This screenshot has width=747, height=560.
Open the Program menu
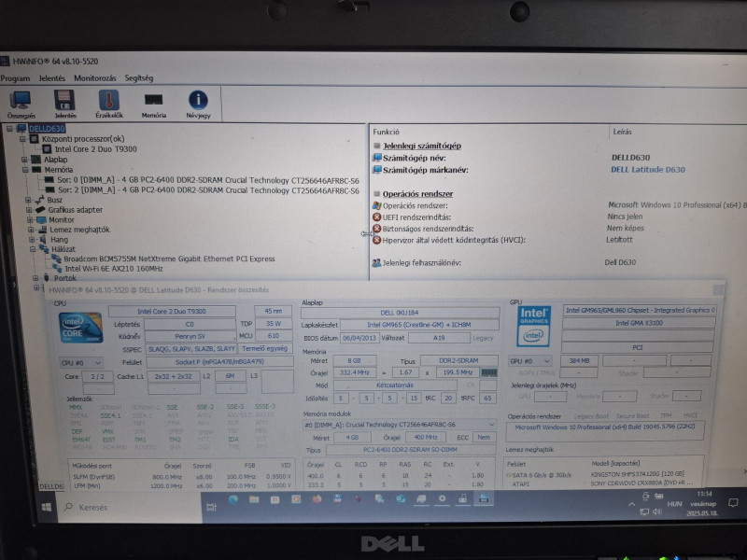pyautogui.click(x=15, y=78)
